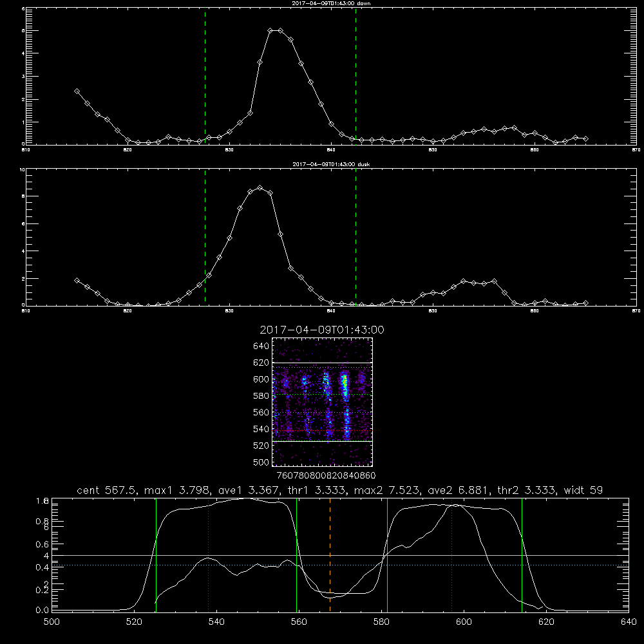This screenshot has width=644, height=644.
Task: Click the heatmap x-axis label string '760780800820840860'
Action: pos(326,475)
